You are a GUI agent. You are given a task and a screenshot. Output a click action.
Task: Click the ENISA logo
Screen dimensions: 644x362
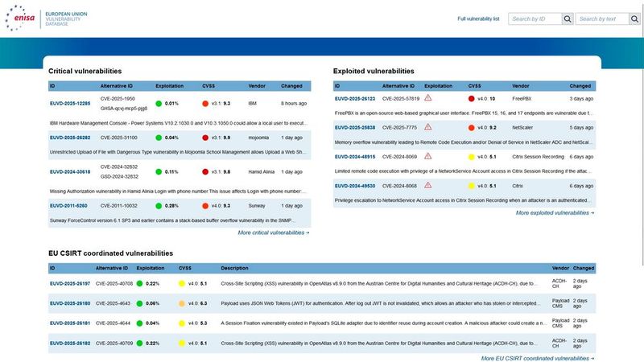pos(19,18)
